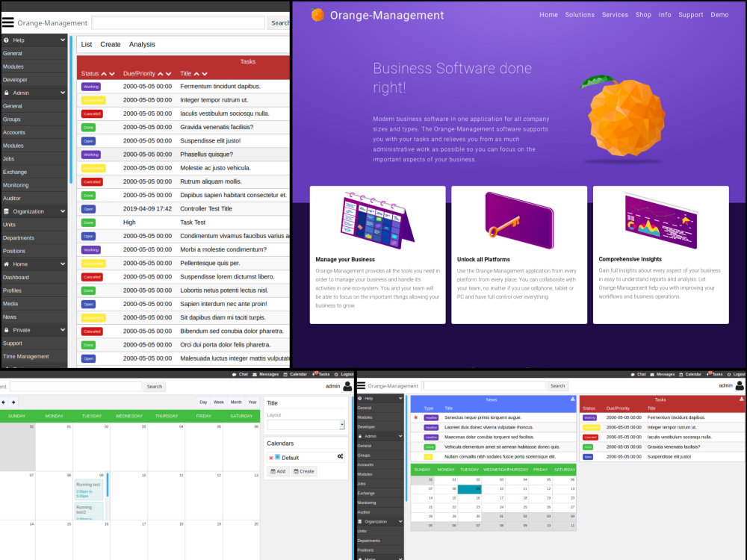Open 'Controller Test Title' task row

184,208
